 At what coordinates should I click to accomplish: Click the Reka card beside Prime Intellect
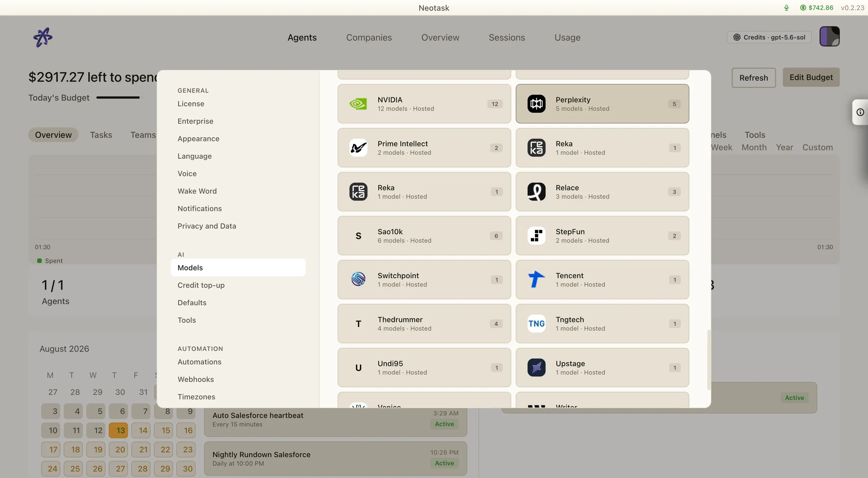point(602,148)
